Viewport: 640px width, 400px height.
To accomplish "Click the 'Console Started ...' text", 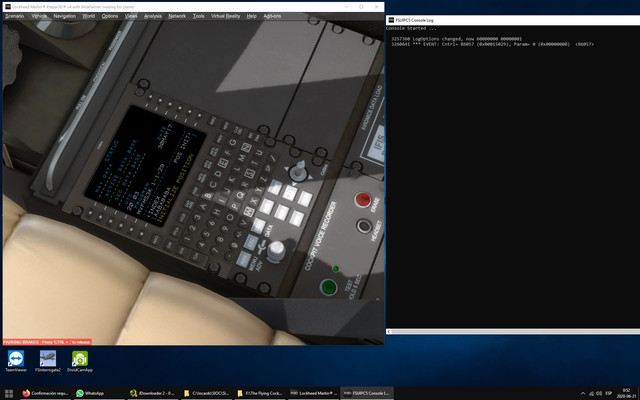I will coord(411,29).
